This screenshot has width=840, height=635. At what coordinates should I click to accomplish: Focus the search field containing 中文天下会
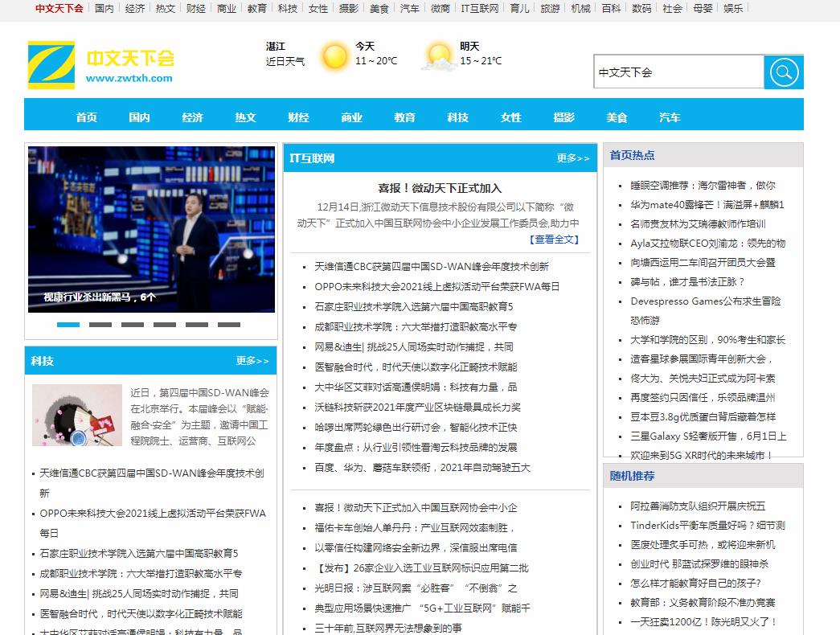pyautogui.click(x=678, y=72)
